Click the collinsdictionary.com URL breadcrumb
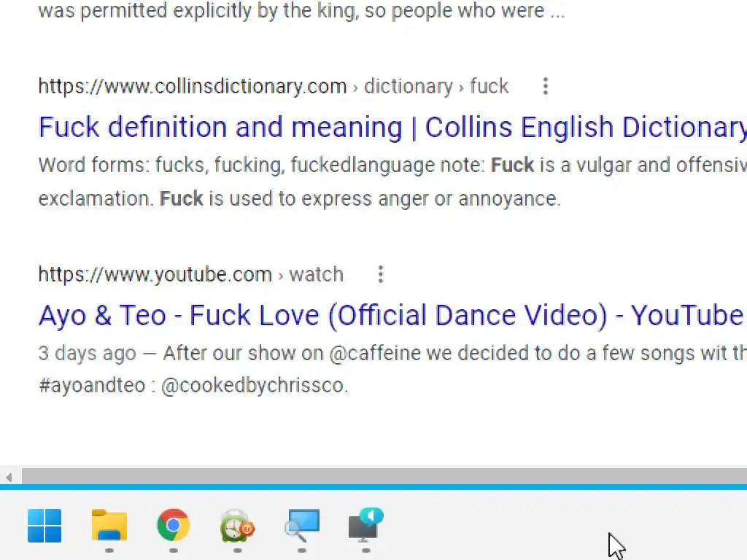 click(274, 86)
